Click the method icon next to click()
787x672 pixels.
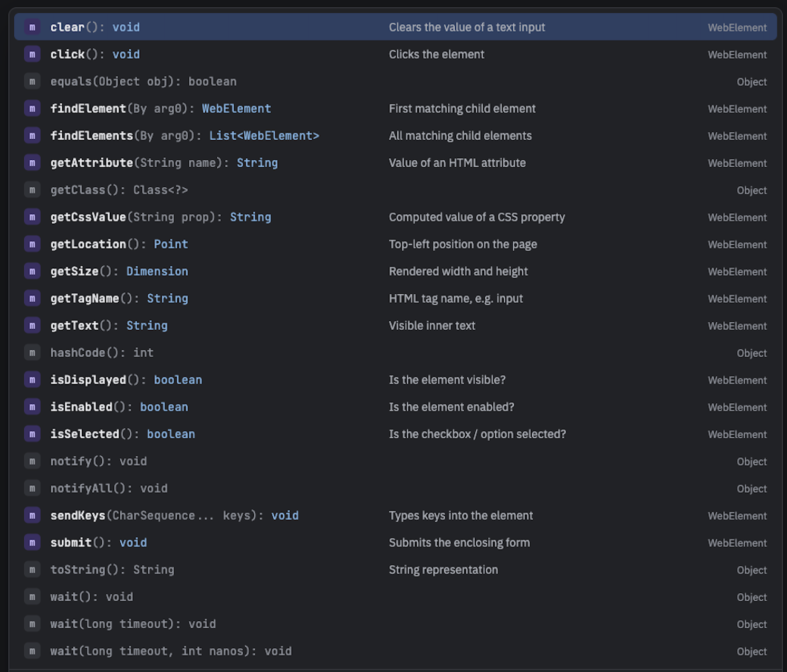(x=32, y=54)
